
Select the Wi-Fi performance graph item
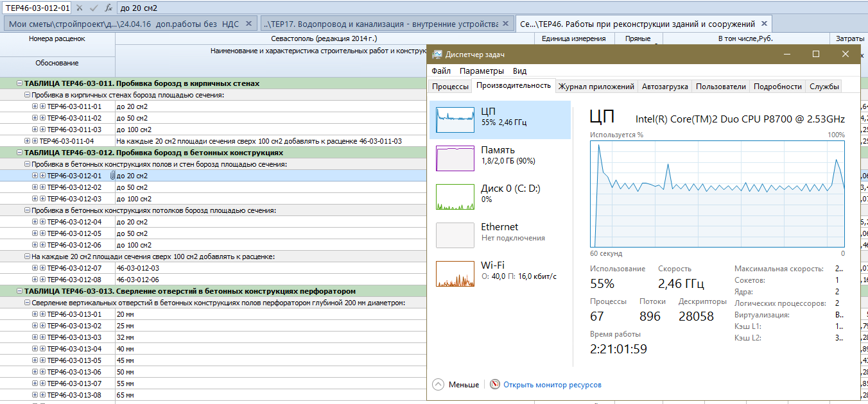point(455,273)
